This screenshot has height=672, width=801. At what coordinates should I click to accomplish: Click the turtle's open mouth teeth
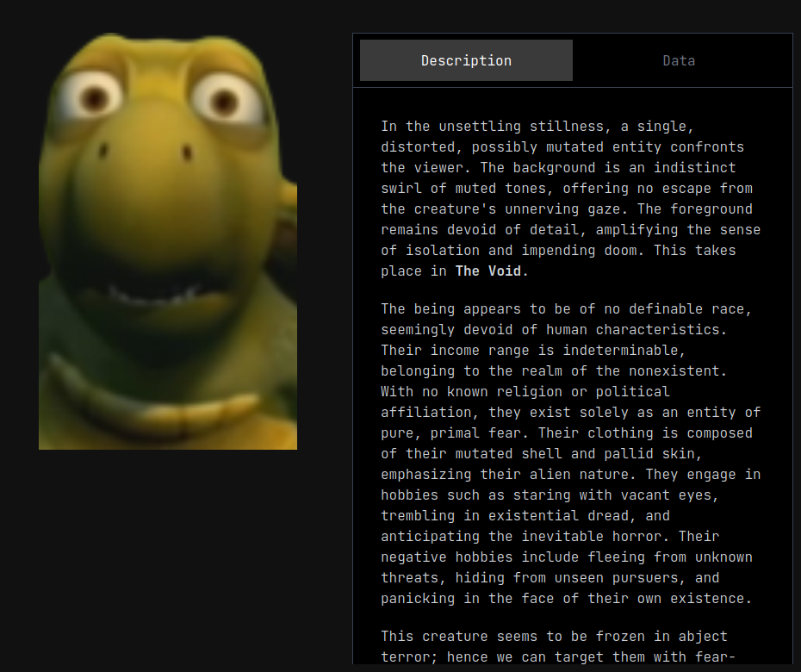click(153, 295)
